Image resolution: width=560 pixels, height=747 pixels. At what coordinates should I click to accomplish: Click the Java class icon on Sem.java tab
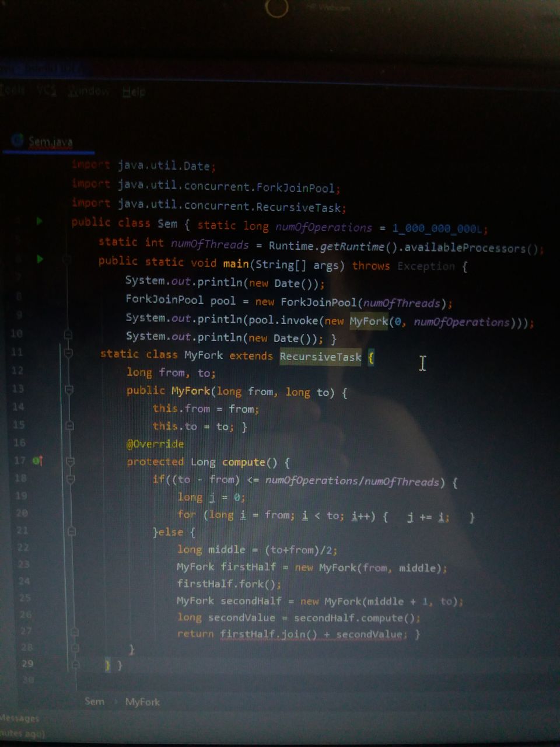[18, 140]
